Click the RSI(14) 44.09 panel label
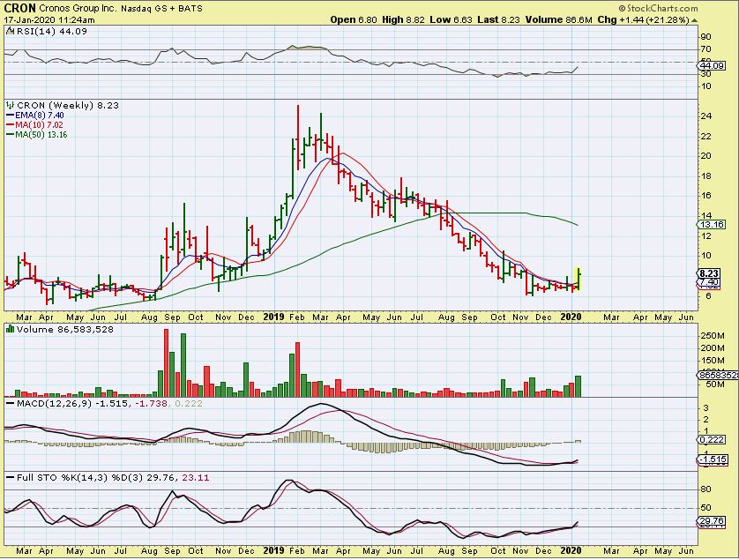Image resolution: width=739 pixels, height=560 pixels. coord(52,32)
